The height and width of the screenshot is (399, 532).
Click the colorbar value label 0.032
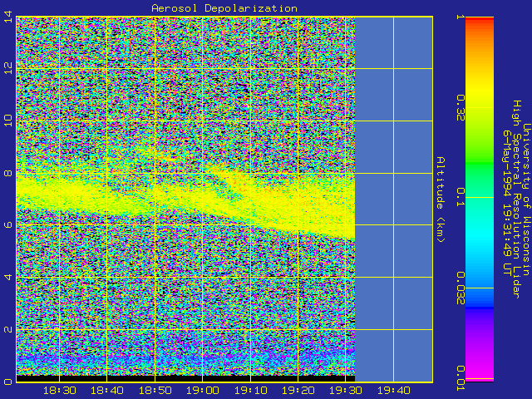(x=460, y=288)
